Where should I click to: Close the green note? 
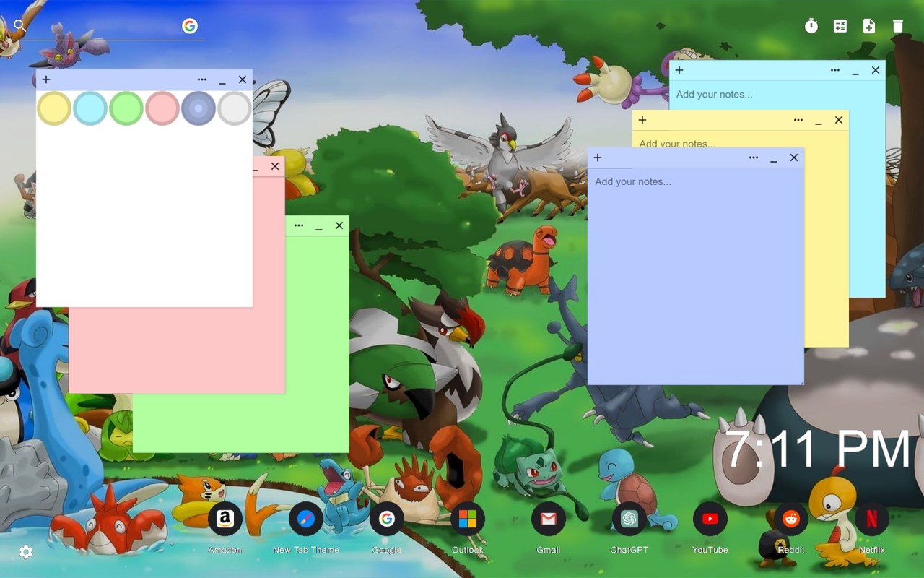pyautogui.click(x=339, y=225)
